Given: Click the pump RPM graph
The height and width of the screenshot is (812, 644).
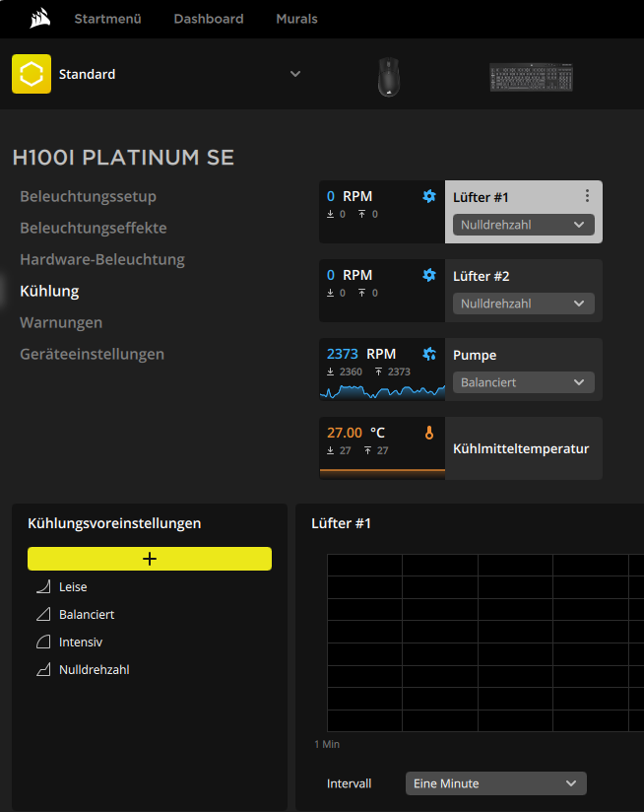Looking at the screenshot, I should click(382, 392).
